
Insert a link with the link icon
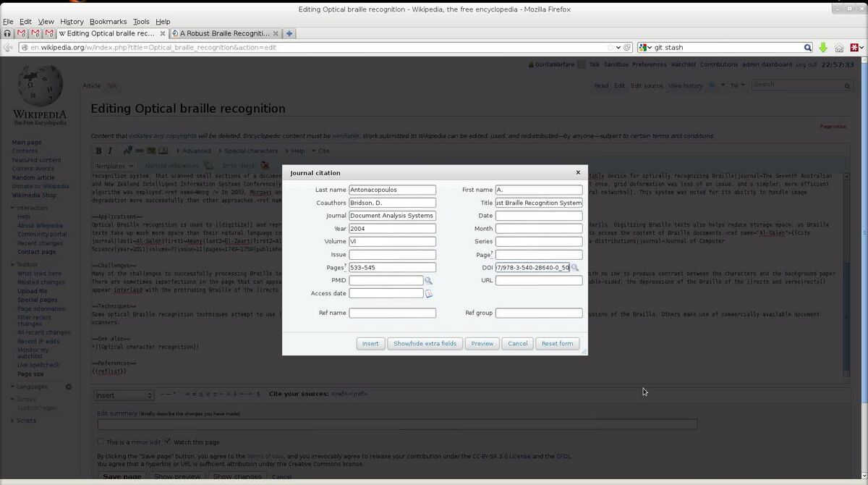tap(139, 151)
